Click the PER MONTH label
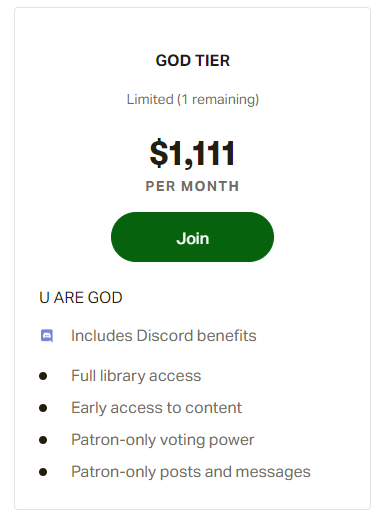This screenshot has width=390, height=529. tap(192, 186)
